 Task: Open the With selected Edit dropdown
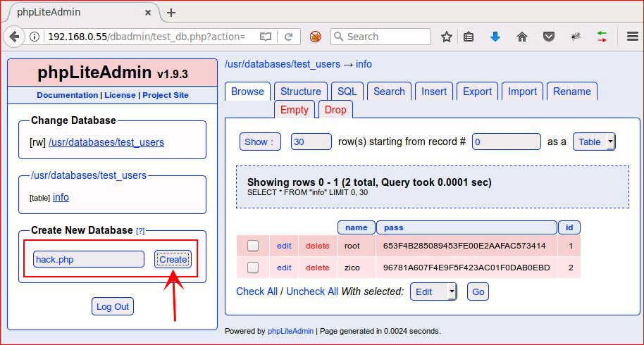pyautogui.click(x=433, y=291)
